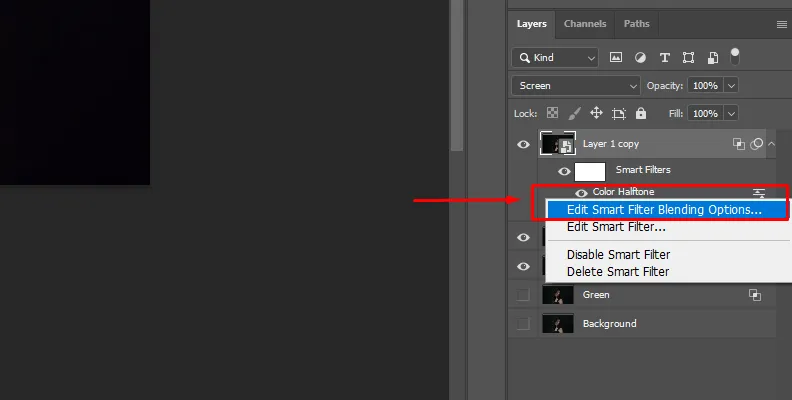Toggle Color Halftone filter visibility
Image resolution: width=792 pixels, height=400 pixels.
[581, 192]
